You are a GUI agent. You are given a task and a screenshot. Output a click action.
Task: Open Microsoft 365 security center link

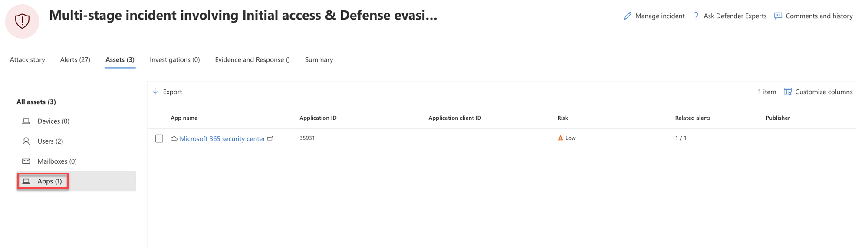tap(222, 138)
